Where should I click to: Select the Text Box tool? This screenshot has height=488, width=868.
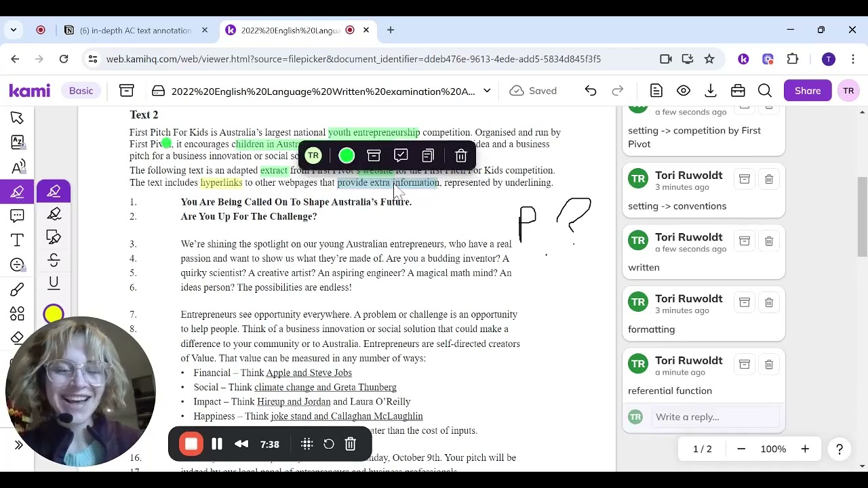[x=17, y=240]
